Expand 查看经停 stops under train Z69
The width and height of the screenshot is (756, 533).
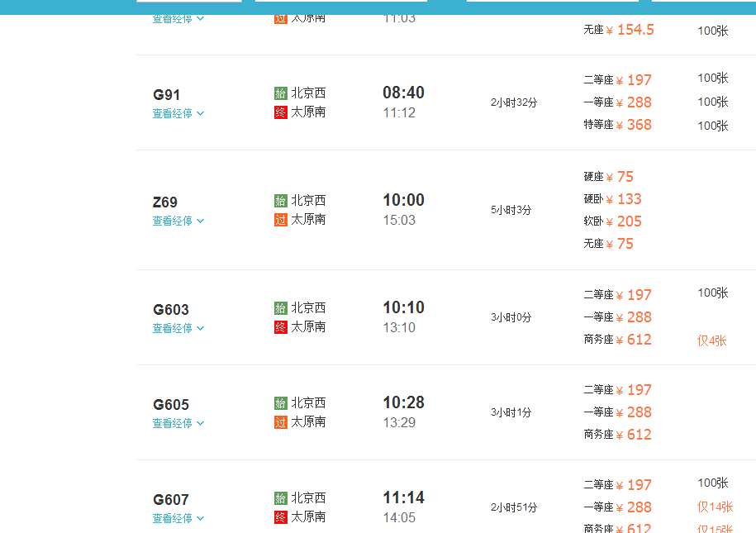click(178, 221)
